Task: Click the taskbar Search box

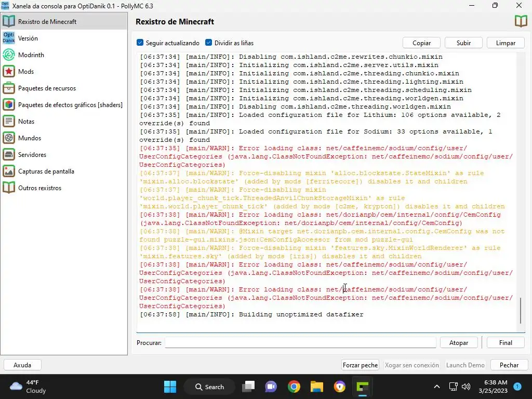Action: 209,387
